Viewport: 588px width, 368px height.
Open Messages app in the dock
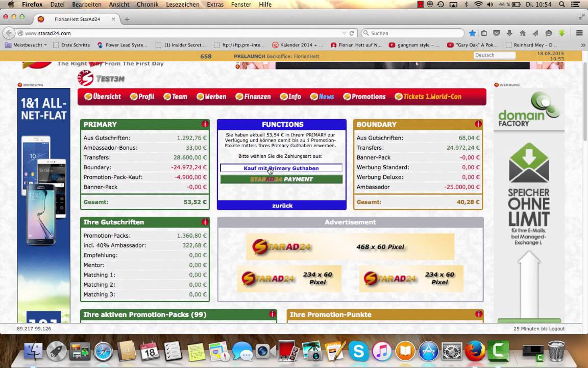[x=242, y=351]
